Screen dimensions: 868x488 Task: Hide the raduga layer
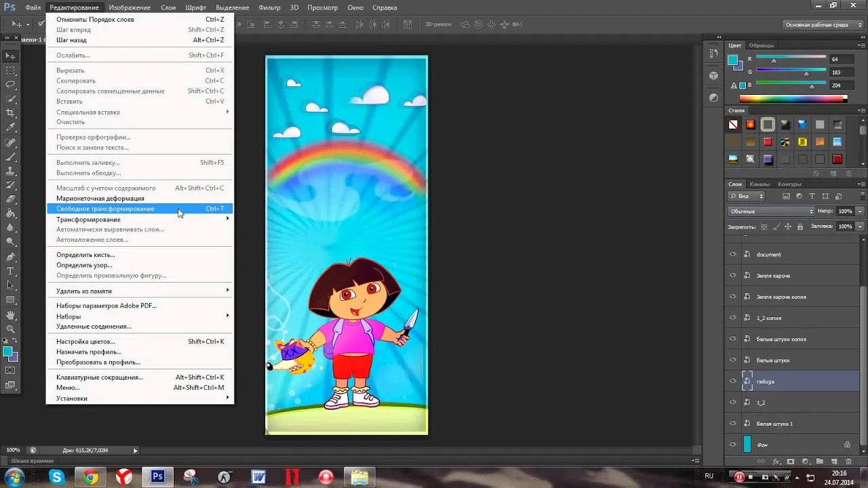(x=732, y=381)
